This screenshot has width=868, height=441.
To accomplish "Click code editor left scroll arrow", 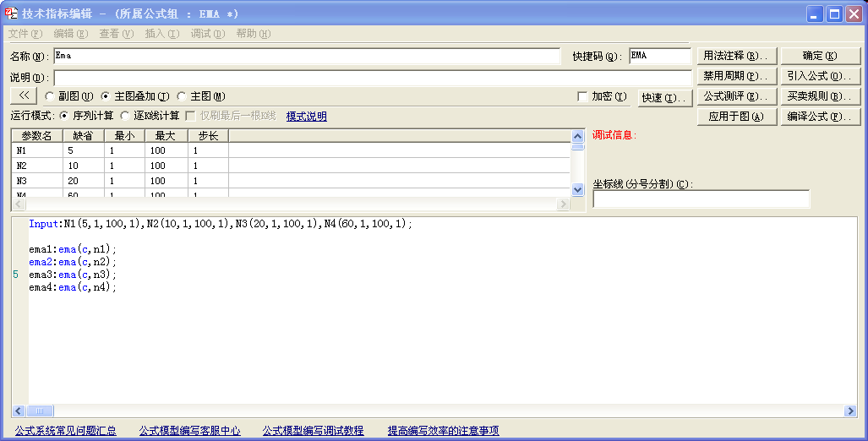I will 19,411.
